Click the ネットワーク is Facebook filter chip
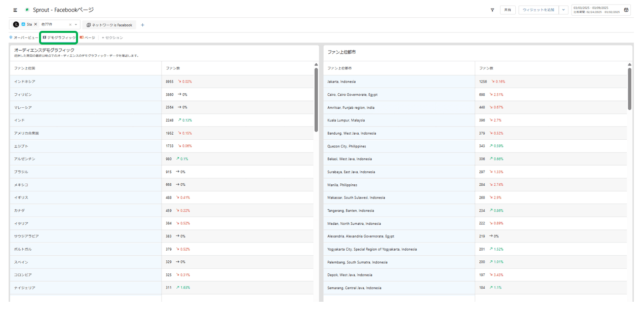644x320 pixels. tap(109, 25)
